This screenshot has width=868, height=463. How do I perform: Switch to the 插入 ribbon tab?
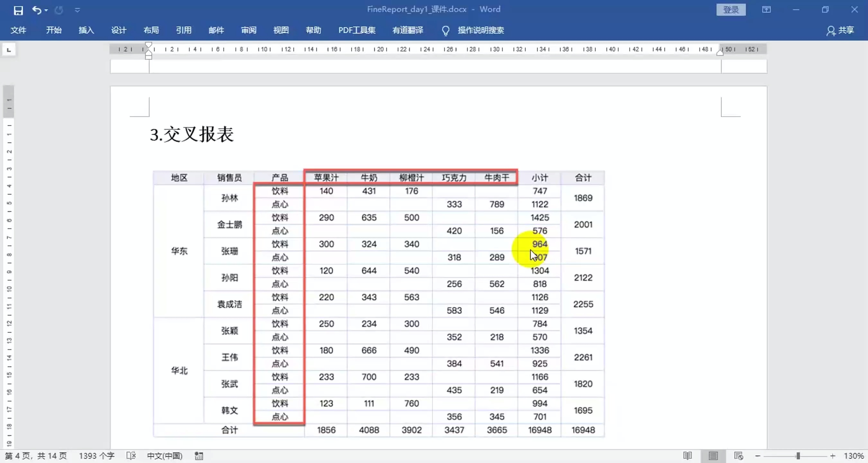[86, 30]
